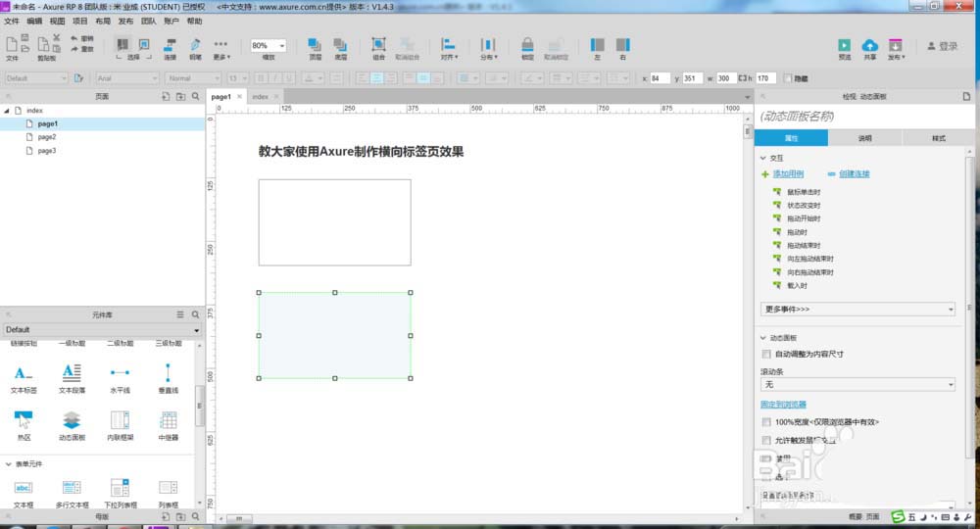Image resolution: width=980 pixels, height=529 pixels.
Task: Click the search icon in Pages panel
Action: 196,96
